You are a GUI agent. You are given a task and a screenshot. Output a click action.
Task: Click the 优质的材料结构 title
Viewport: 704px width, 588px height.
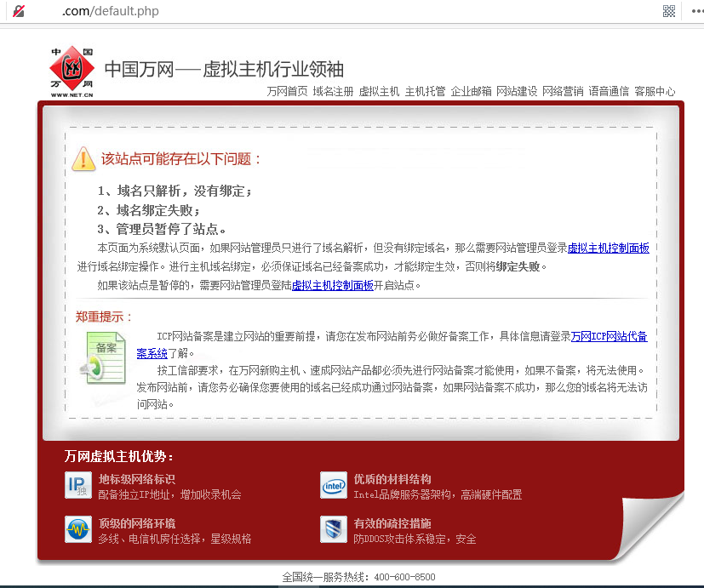click(392, 479)
